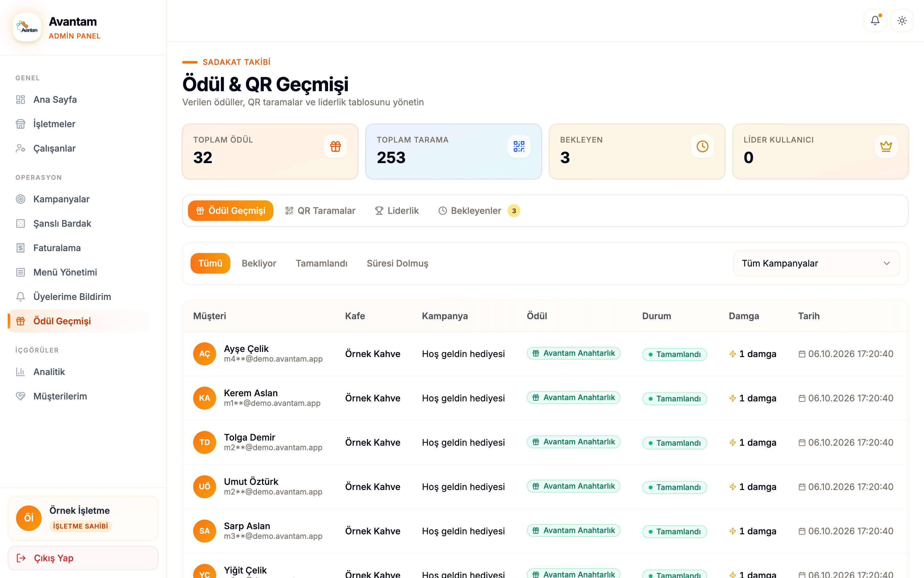Click Öİ business avatar in sidebar

pos(29,518)
